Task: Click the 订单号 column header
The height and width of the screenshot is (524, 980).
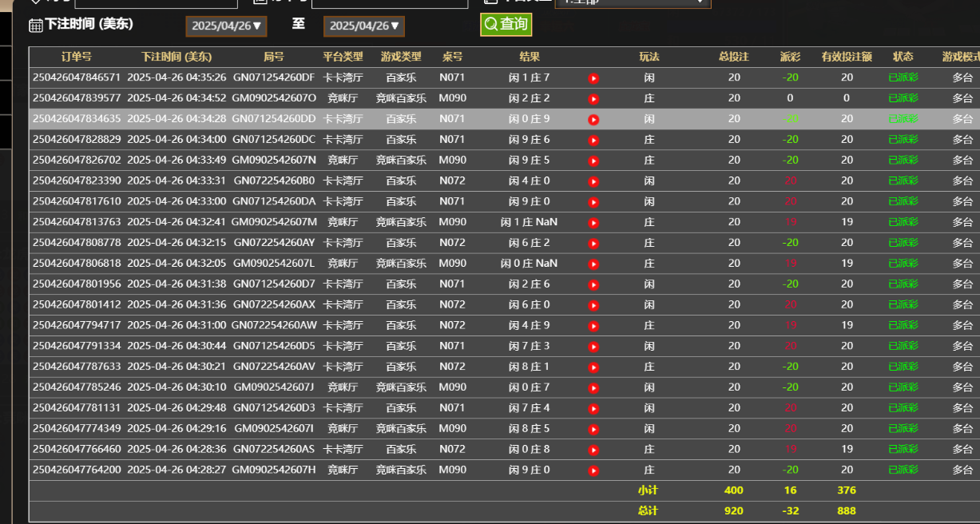Action: click(77, 57)
